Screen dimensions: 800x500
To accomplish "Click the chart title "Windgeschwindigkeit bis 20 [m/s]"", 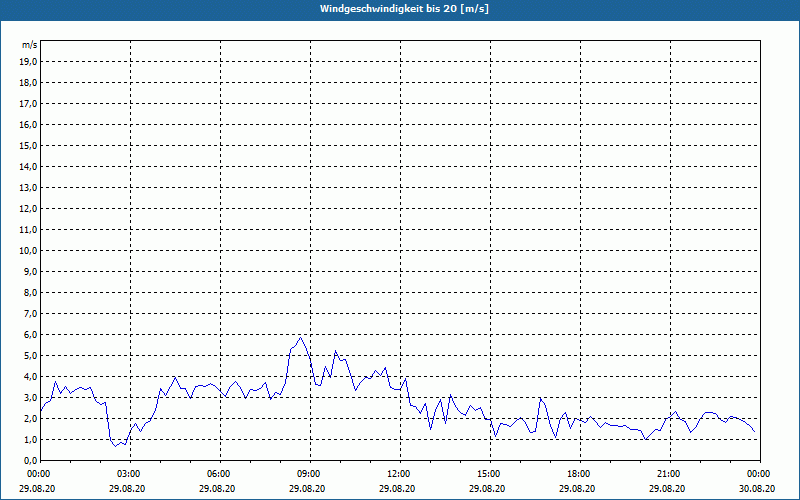I will click(x=404, y=9).
